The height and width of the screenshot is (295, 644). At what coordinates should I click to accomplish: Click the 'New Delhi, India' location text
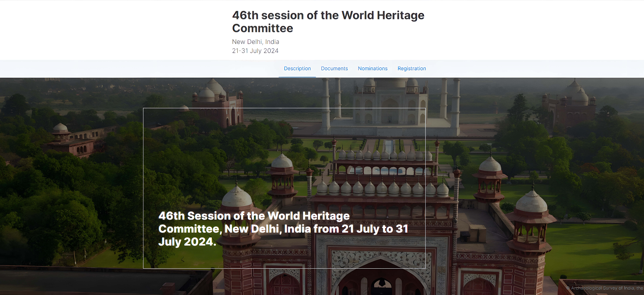pos(255,42)
